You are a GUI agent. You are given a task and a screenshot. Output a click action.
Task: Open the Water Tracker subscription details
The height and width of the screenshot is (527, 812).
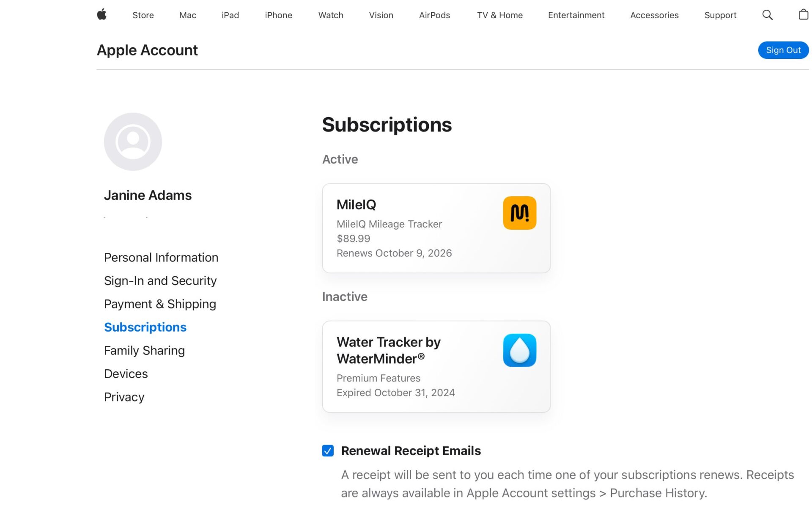click(436, 367)
